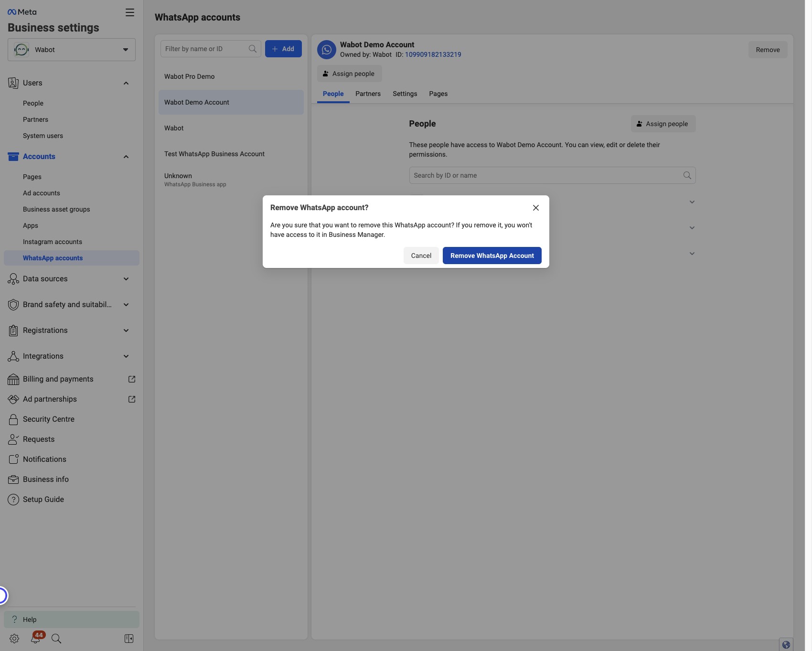812x651 pixels.
Task: Open Ad partnerships external link icon
Action: (132, 399)
